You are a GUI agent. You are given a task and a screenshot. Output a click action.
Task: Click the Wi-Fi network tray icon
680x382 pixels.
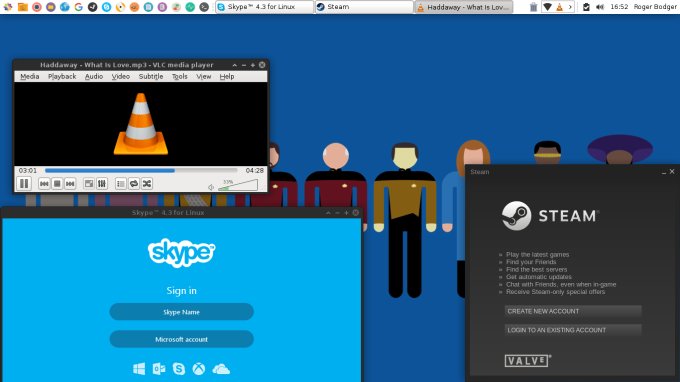click(x=547, y=7)
